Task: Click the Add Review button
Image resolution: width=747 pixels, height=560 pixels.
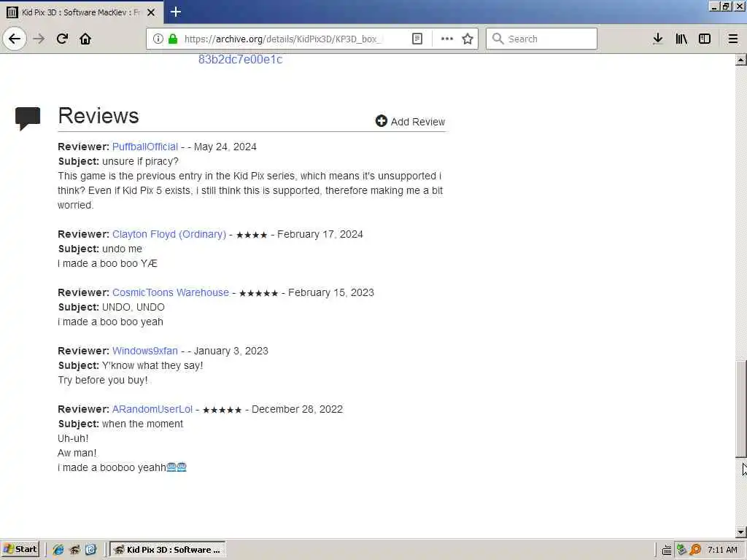Action: point(410,122)
